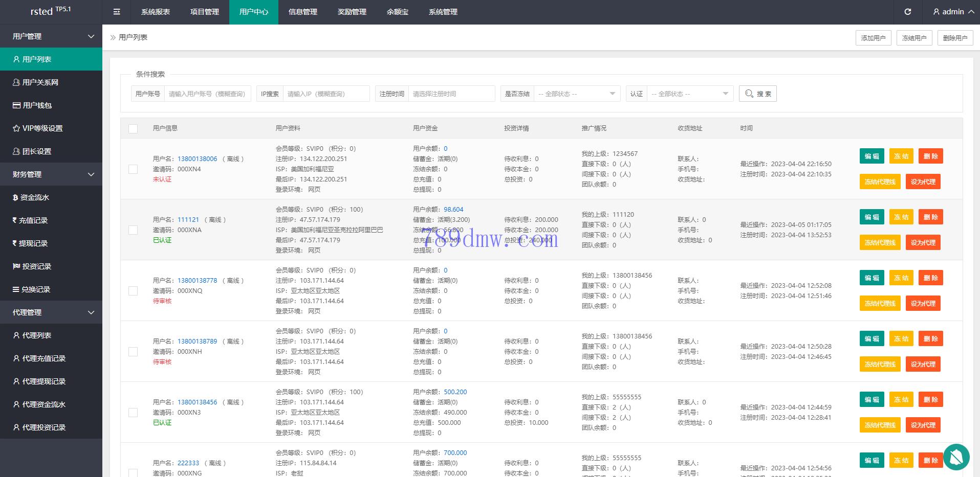The width and height of the screenshot is (980, 477).
Task: Click the 添加用户 button
Action: pyautogui.click(x=873, y=38)
